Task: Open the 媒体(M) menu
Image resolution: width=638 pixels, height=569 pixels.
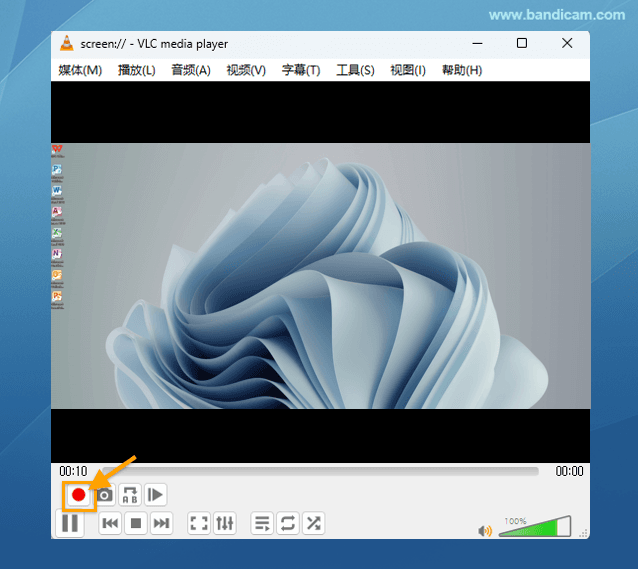Action: click(x=80, y=70)
